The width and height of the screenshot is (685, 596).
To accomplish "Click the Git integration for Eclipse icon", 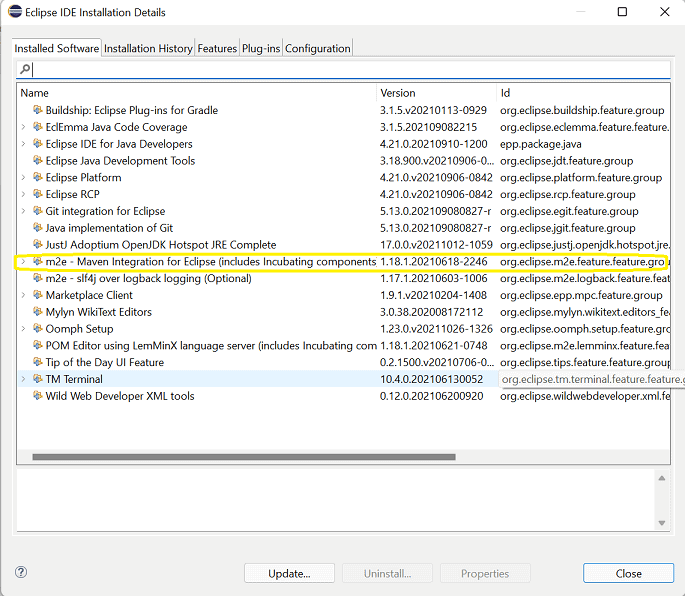I will pos(38,211).
